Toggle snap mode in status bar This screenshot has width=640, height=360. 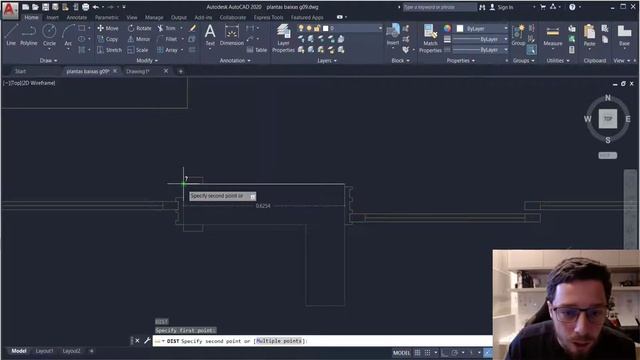tap(427, 353)
